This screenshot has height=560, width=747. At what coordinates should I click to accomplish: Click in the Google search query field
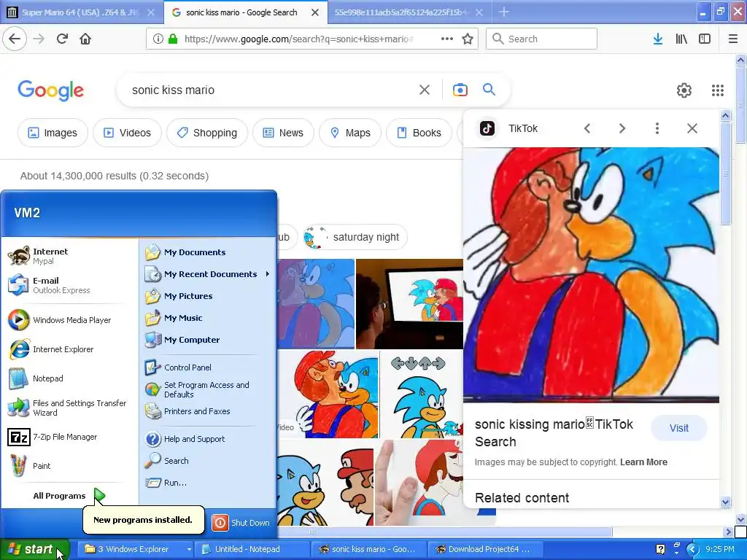[x=269, y=90]
